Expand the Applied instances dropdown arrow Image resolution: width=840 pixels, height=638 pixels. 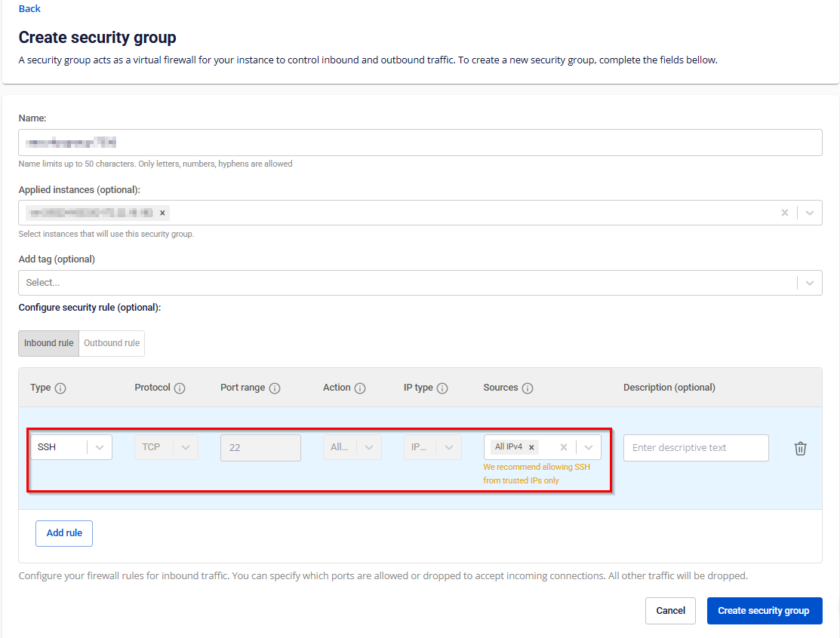809,213
